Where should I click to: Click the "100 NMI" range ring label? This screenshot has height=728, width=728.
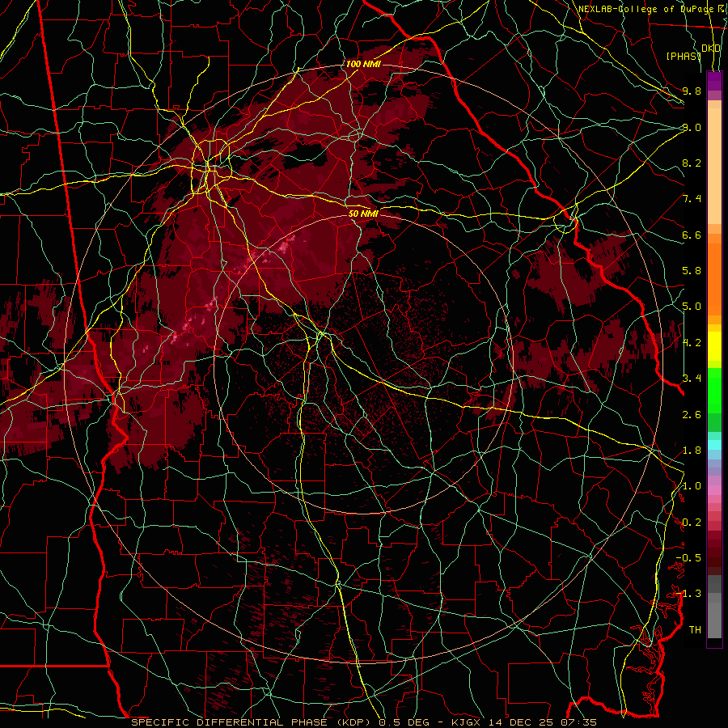(363, 64)
